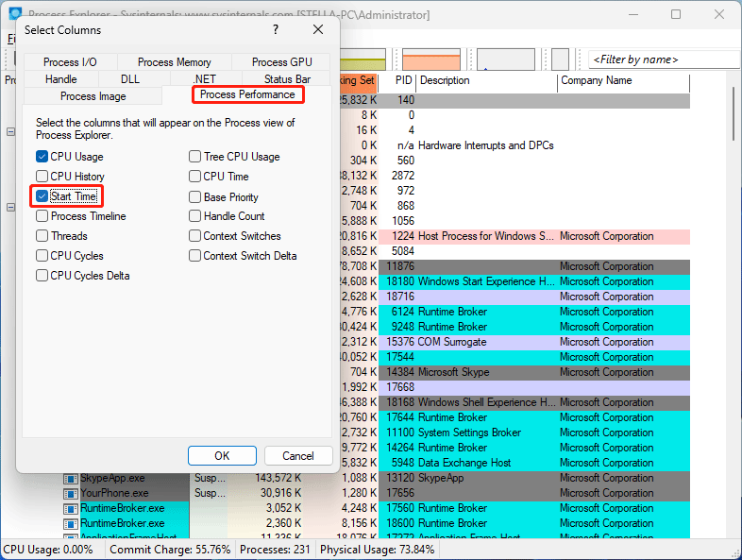
Task: Sort by the Company Name column header
Action: pos(624,81)
